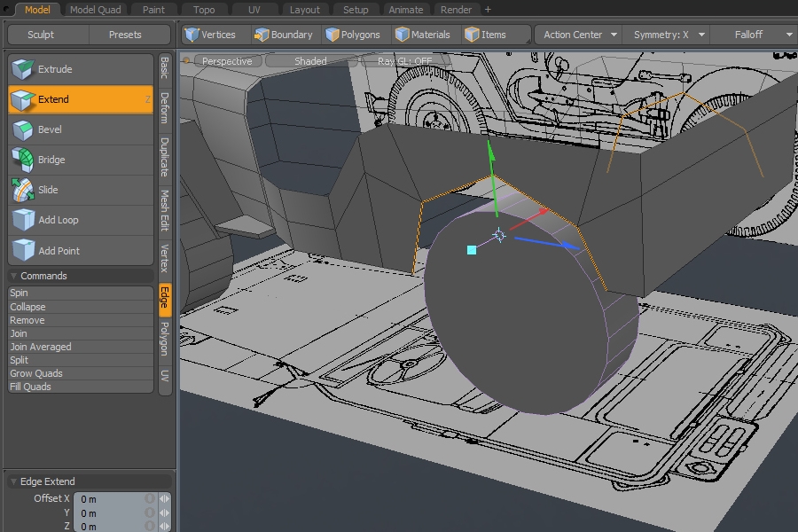The image size is (798, 532).
Task: Run the Fill Quads command
Action: (x=81, y=387)
